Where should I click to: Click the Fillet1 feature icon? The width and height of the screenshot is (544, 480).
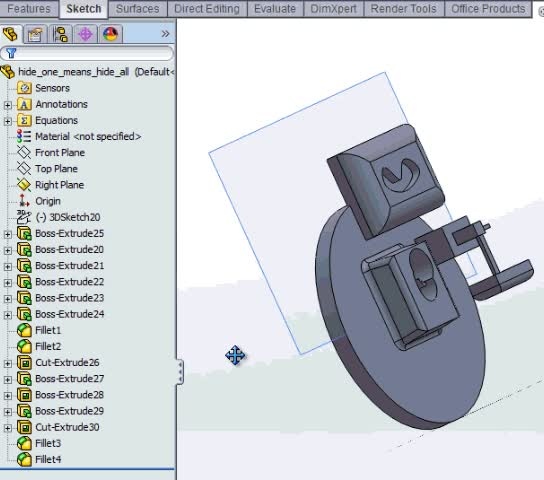[24, 330]
